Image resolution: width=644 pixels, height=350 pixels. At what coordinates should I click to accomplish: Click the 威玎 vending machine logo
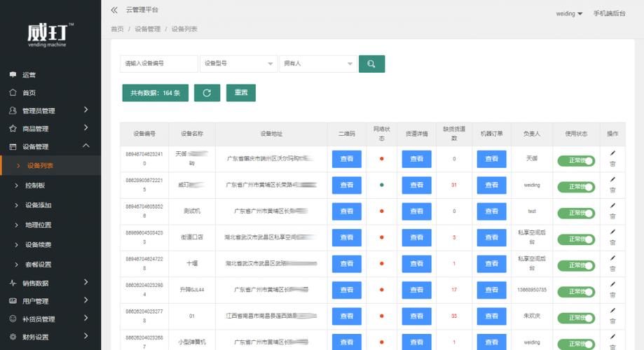(x=50, y=35)
